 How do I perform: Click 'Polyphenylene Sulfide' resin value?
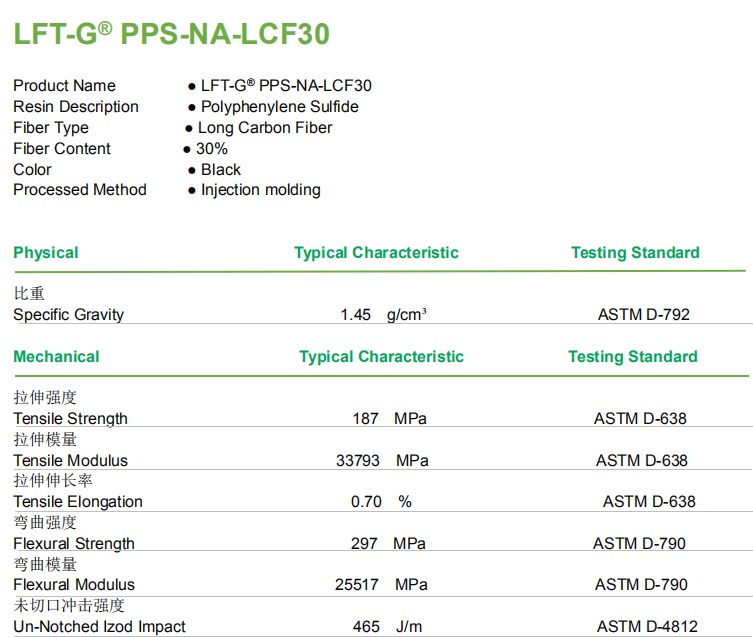tap(279, 107)
